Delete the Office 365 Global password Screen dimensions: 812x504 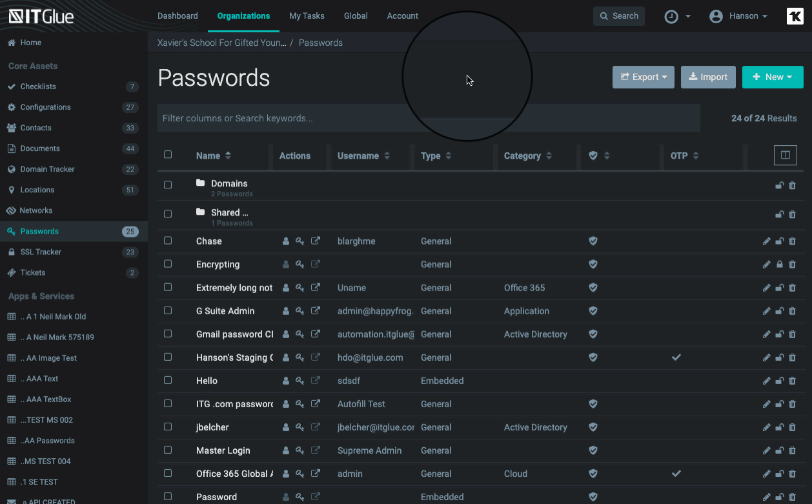click(x=793, y=474)
